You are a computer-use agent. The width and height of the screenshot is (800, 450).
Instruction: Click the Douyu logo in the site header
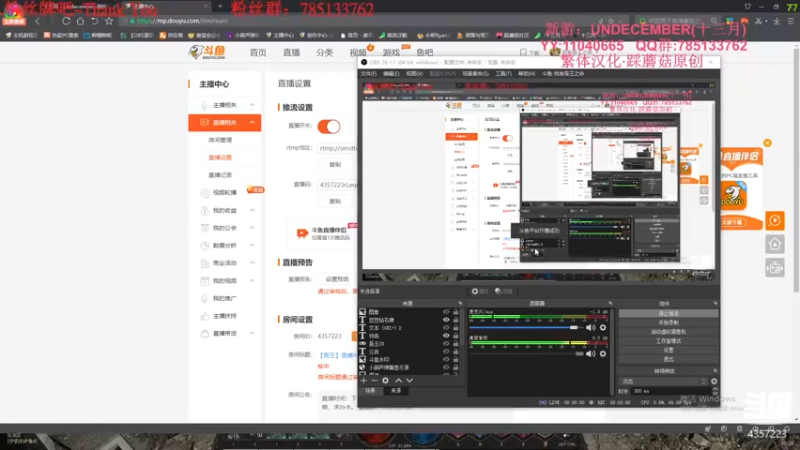207,52
